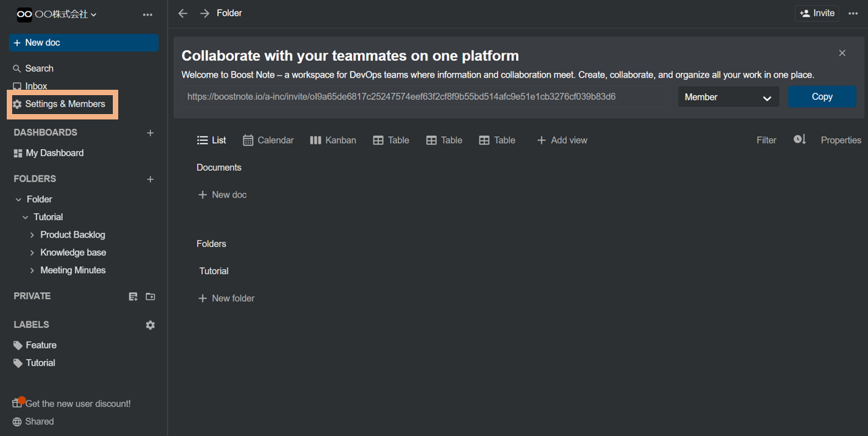Click the invite URL field
868x436 pixels.
426,97
